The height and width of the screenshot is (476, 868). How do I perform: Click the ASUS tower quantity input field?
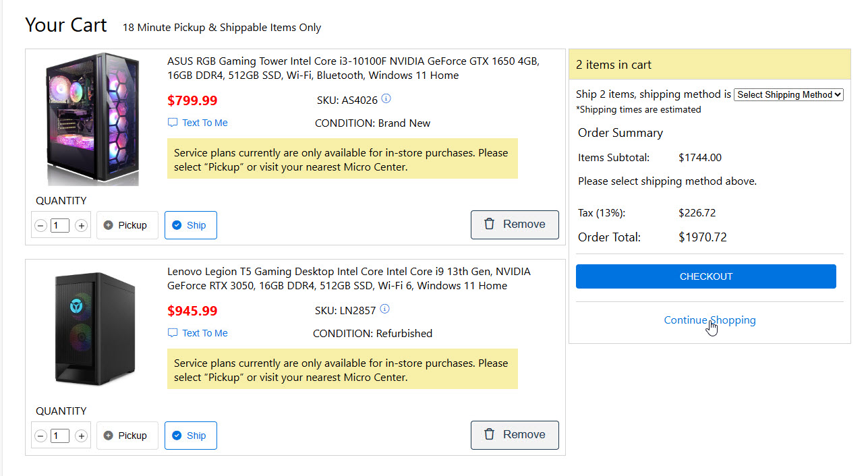pyautogui.click(x=60, y=226)
